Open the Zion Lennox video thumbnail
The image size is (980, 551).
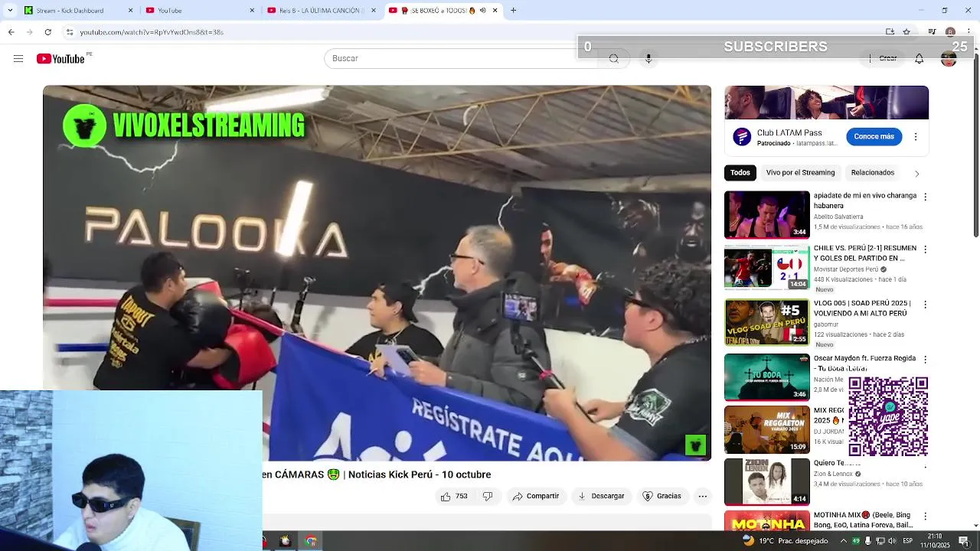pyautogui.click(x=766, y=481)
